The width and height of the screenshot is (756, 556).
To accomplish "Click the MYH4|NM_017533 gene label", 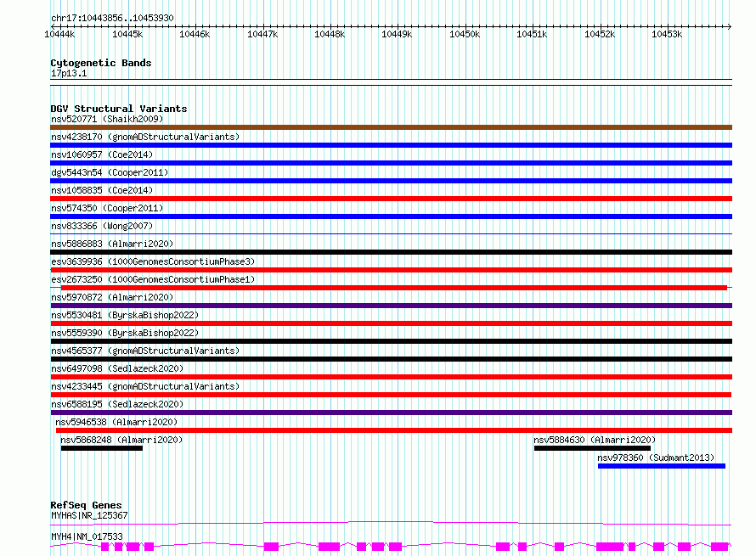I will coord(87,536).
